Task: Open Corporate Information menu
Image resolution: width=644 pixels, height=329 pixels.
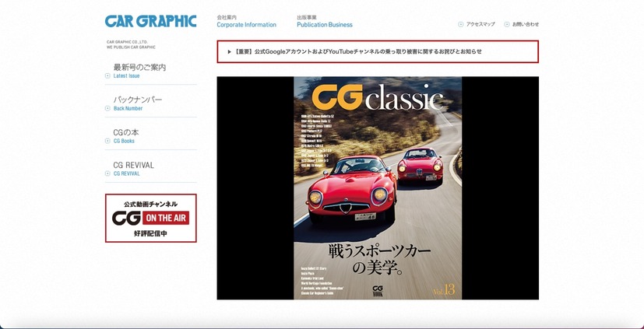Action: point(246,25)
